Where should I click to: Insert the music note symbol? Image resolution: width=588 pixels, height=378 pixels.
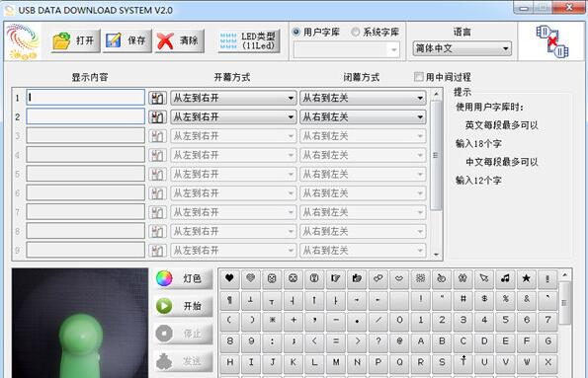click(x=505, y=278)
